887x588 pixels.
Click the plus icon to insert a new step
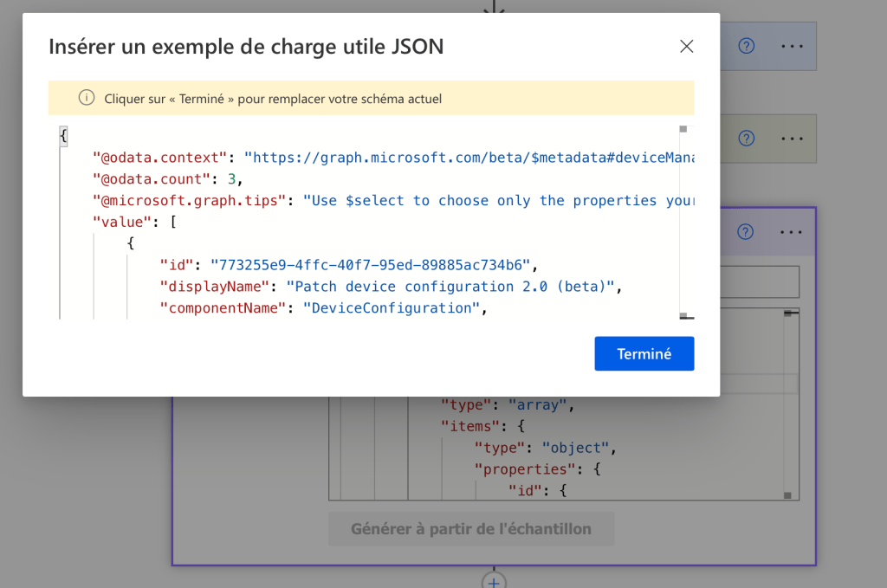tap(492, 581)
